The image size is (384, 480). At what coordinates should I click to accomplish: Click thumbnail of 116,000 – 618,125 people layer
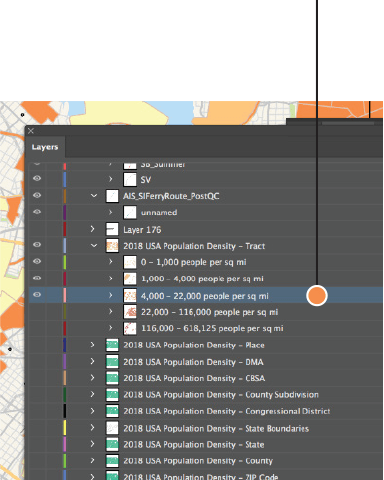(x=130, y=328)
